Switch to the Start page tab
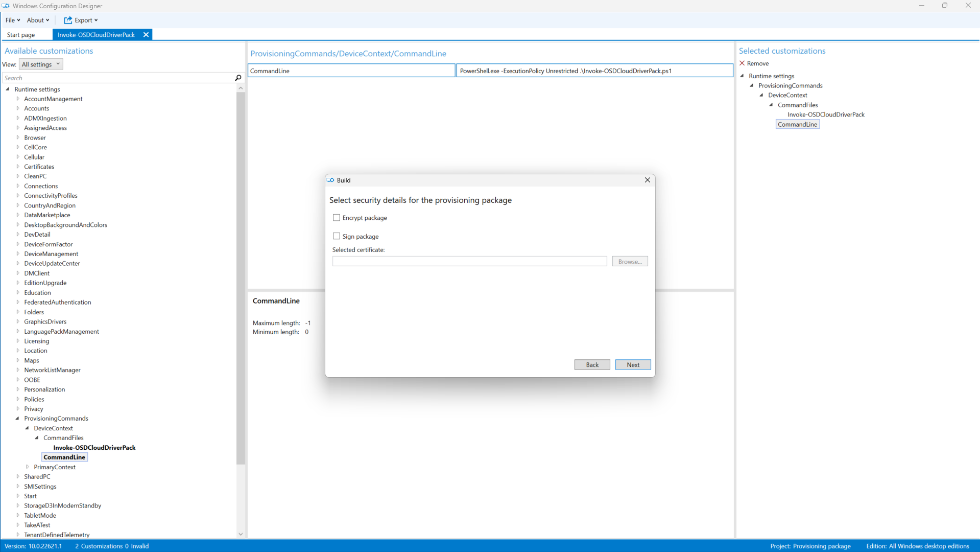Viewport: 980px width, 552px height. (x=21, y=35)
